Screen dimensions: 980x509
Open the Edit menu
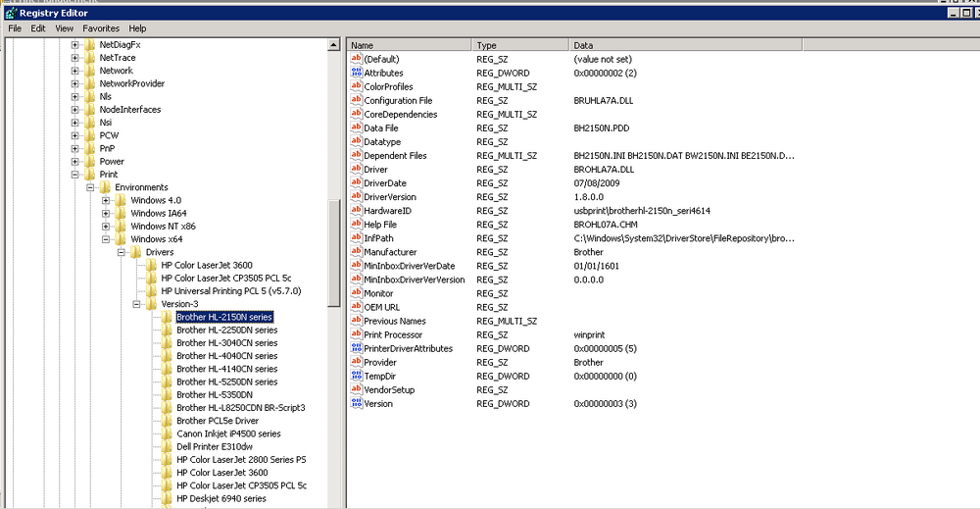coord(38,28)
